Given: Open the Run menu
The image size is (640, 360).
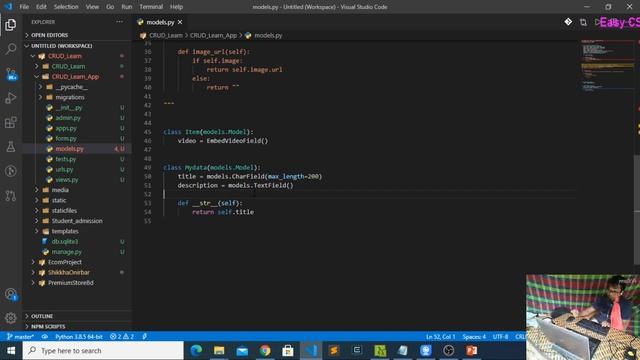Looking at the screenshot, I should click(x=127, y=7).
